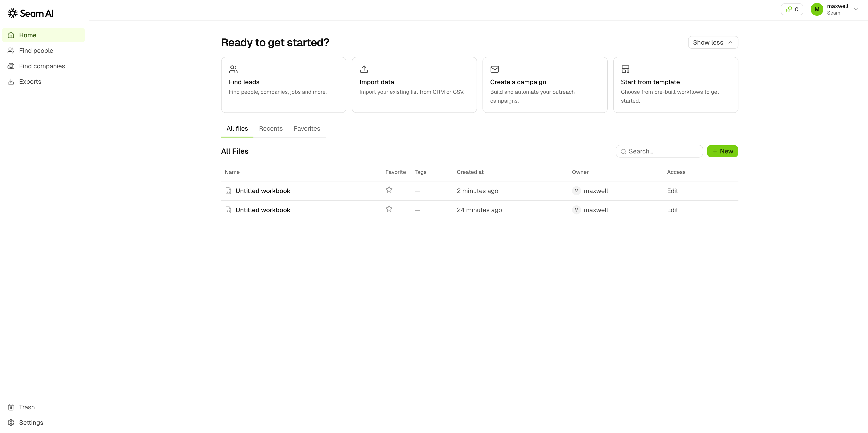Star the workbook created 24 minutes ago
Screen dimensions: 868x433
[x=389, y=209]
